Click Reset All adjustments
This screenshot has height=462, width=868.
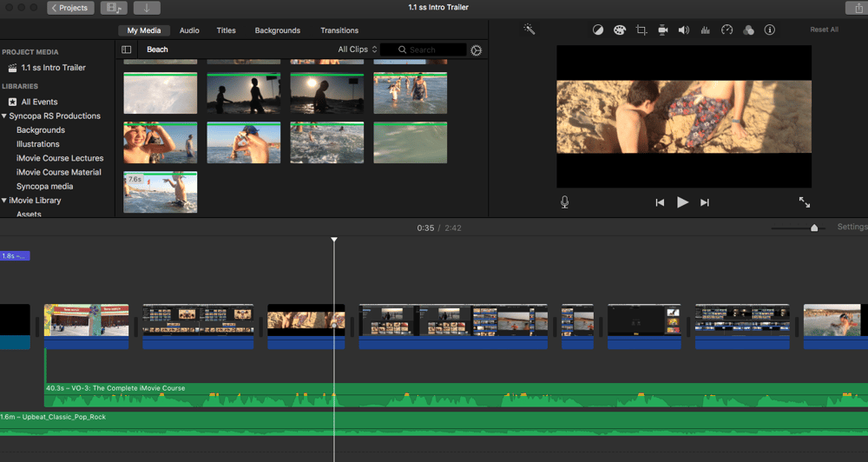coord(825,30)
